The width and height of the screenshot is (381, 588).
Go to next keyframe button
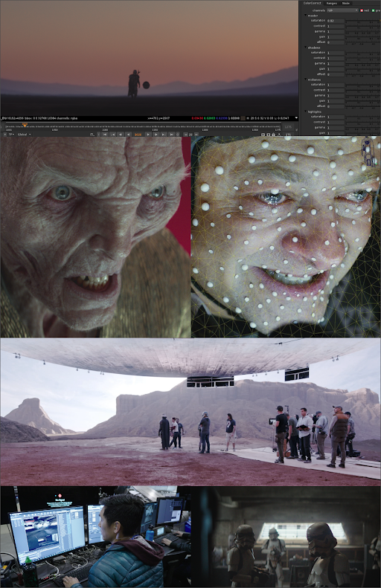[163, 135]
